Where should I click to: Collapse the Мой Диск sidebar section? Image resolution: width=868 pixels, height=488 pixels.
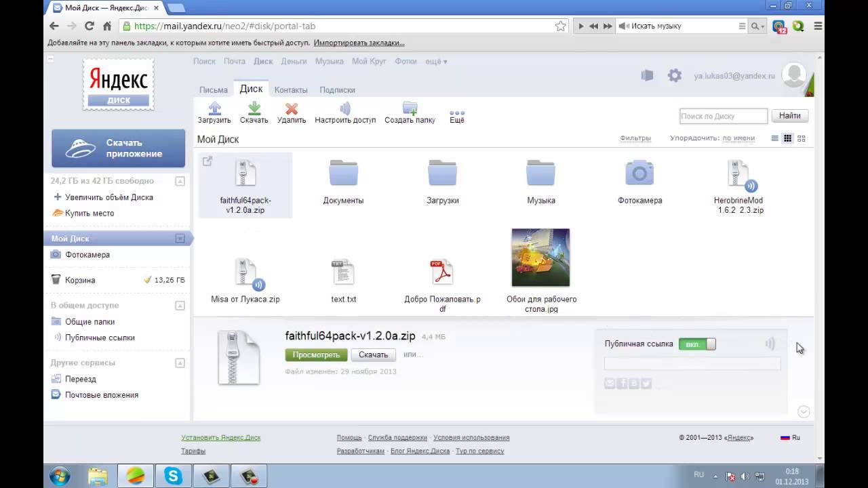click(180, 239)
